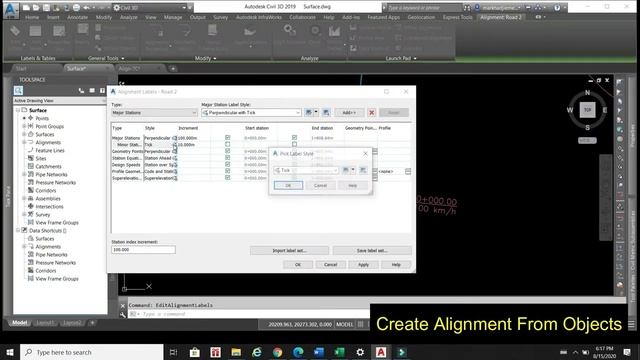
Task: Select Sites in Toolspace tree
Action: pos(41,158)
